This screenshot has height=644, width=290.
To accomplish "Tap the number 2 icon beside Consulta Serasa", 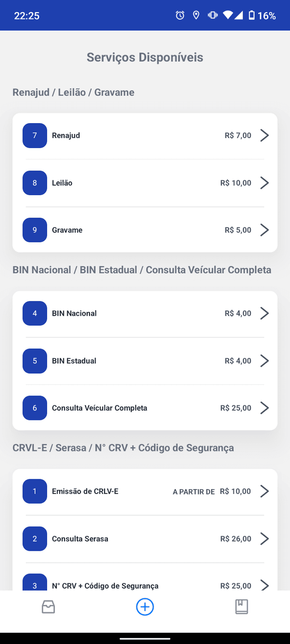I will [x=34, y=538].
